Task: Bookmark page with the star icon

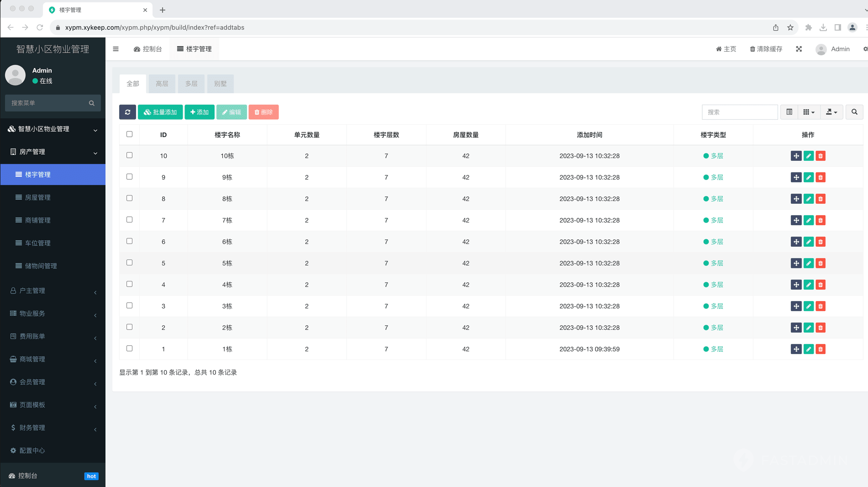Action: click(x=790, y=27)
